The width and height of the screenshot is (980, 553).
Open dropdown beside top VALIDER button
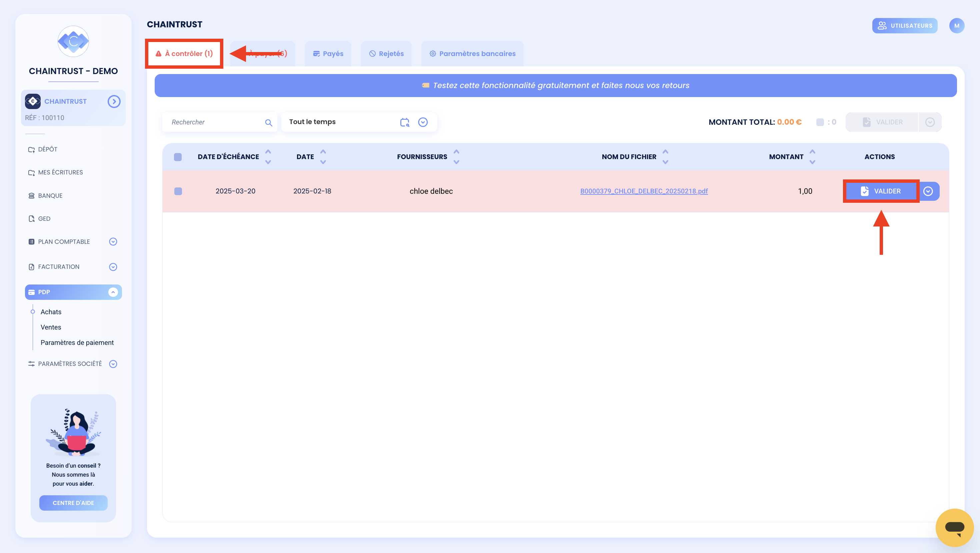pyautogui.click(x=930, y=122)
